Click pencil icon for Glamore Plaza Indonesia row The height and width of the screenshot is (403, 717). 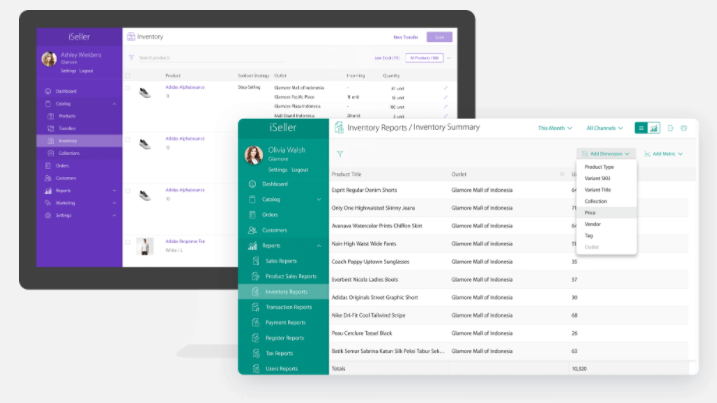point(445,107)
